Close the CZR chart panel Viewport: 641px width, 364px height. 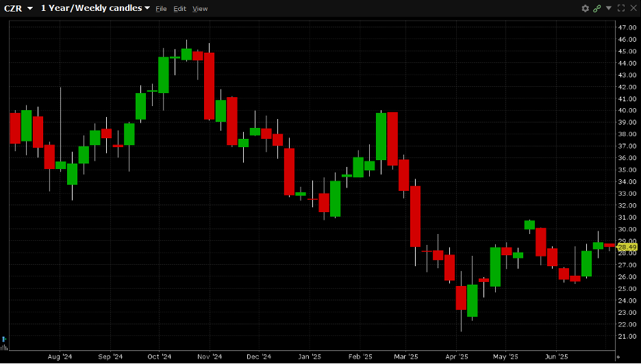click(633, 8)
